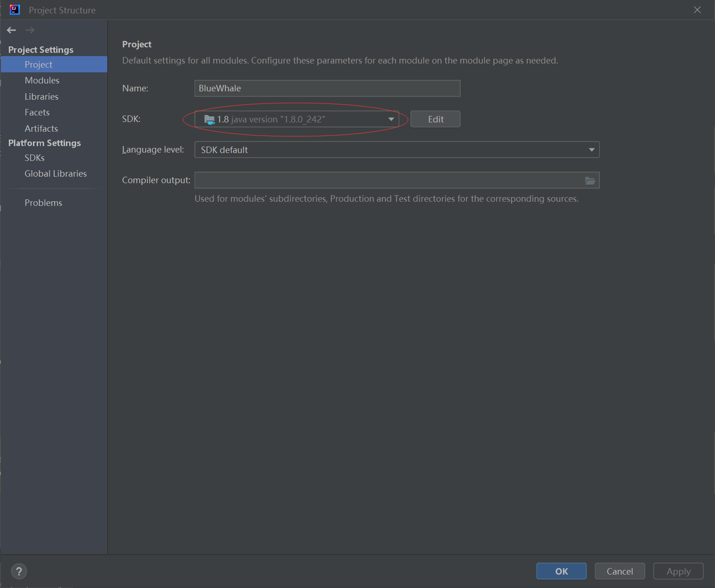Cancel the Project Structure dialog

[x=619, y=571]
